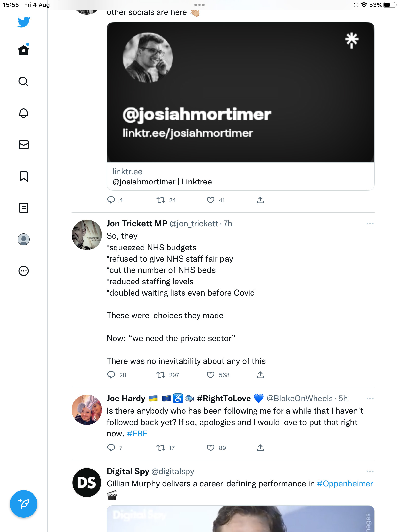Tap the three-dot multitasking menu at top
Screen dimensions: 399x532
[x=199, y=5]
